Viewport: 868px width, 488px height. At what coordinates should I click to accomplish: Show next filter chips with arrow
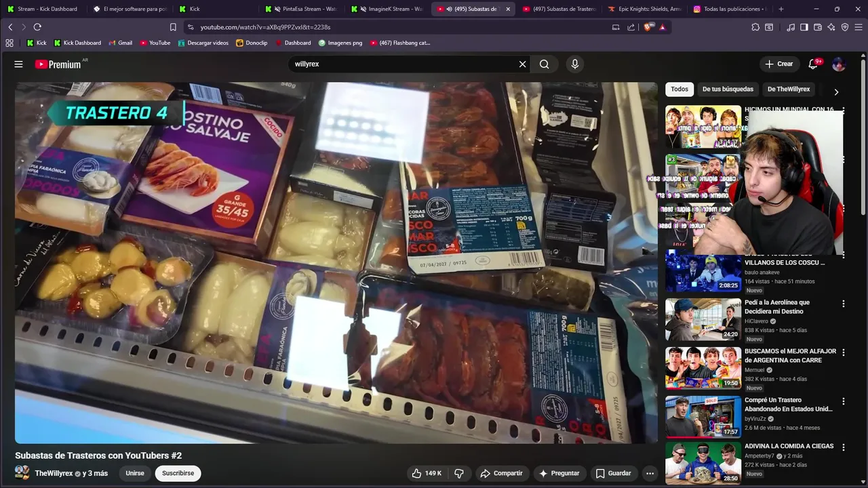point(836,91)
